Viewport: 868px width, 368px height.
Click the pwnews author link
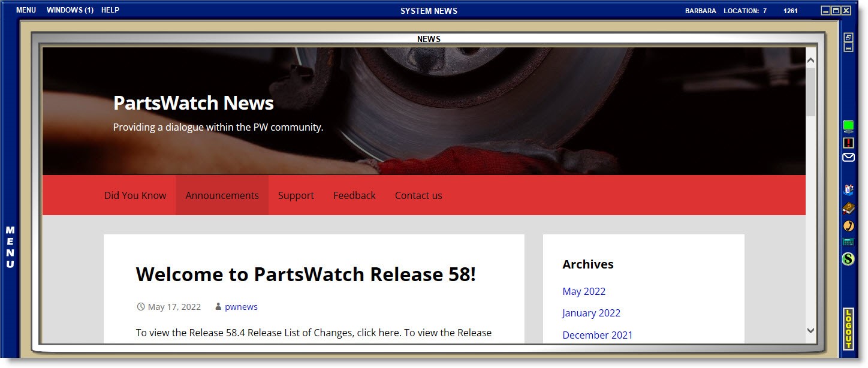241,307
